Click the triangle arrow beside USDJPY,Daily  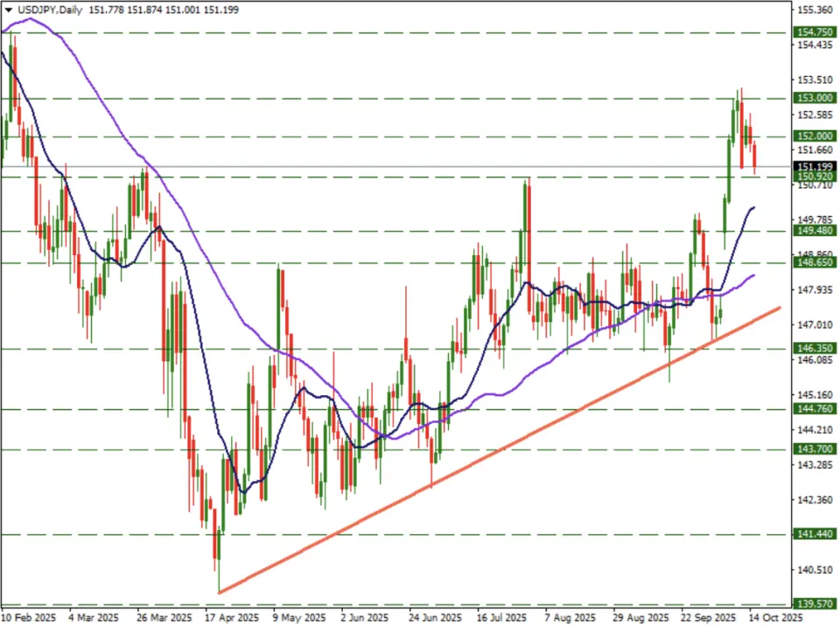8,10
